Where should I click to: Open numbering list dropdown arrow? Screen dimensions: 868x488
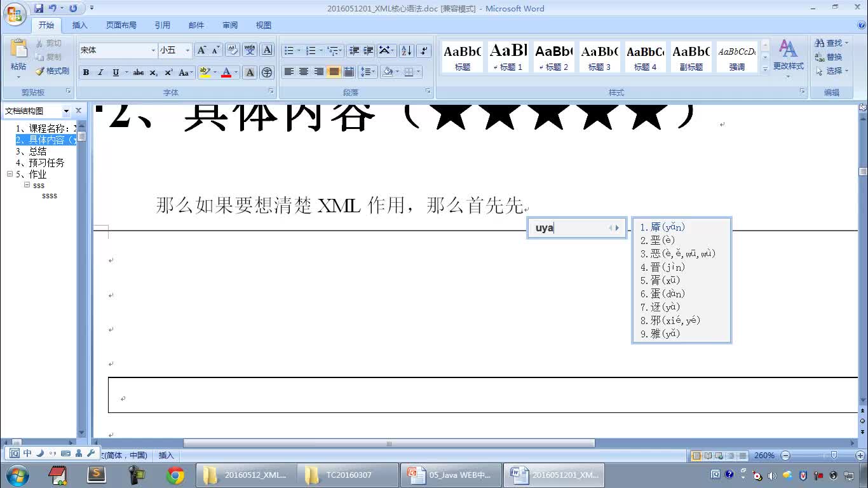(x=320, y=50)
